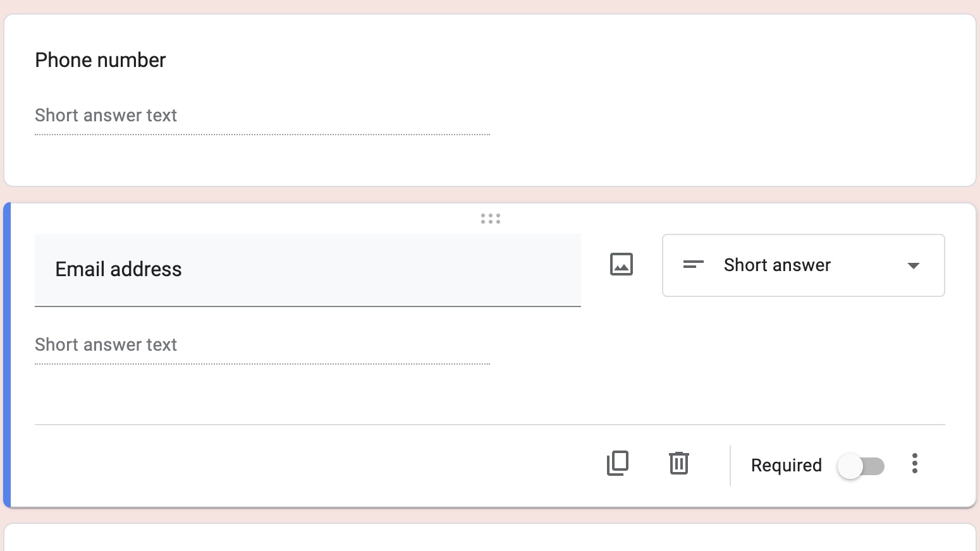Click Short answer text under Email address
Screen dimensions: 980x551
tap(106, 345)
